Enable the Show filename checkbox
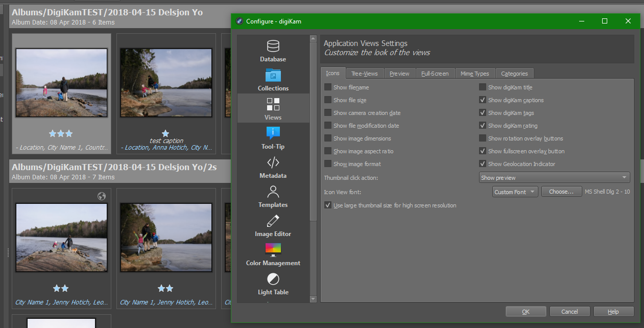Image resolution: width=644 pixels, height=328 pixels. 328,87
